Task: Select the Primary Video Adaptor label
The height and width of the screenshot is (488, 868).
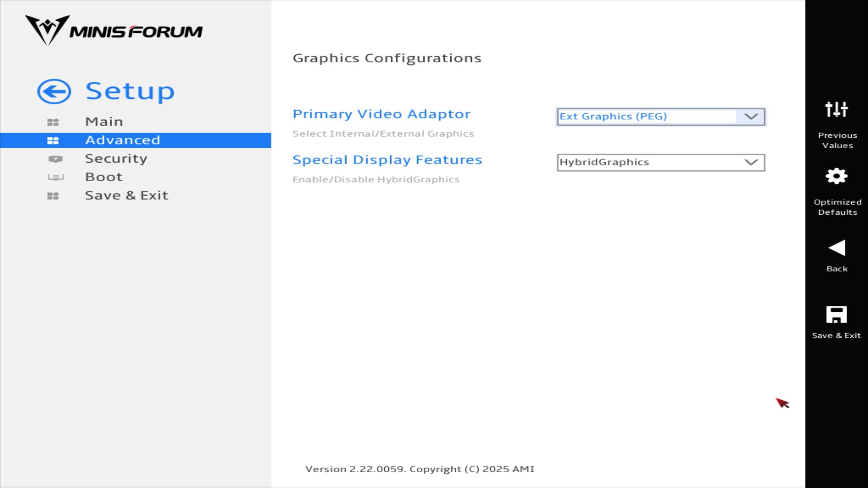Action: pyautogui.click(x=381, y=114)
